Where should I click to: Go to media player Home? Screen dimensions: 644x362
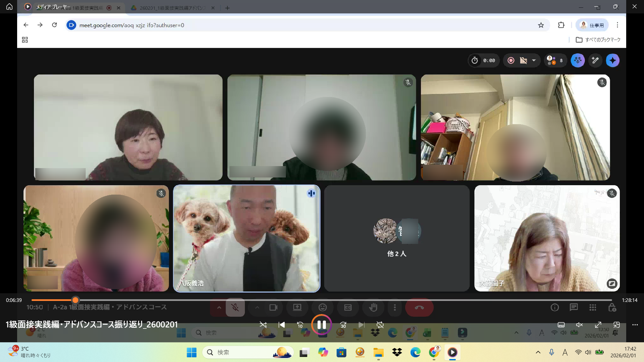(9, 7)
